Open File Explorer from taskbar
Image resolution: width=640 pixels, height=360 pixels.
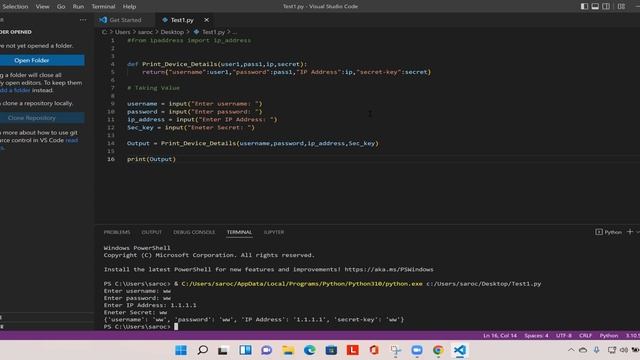288,350
